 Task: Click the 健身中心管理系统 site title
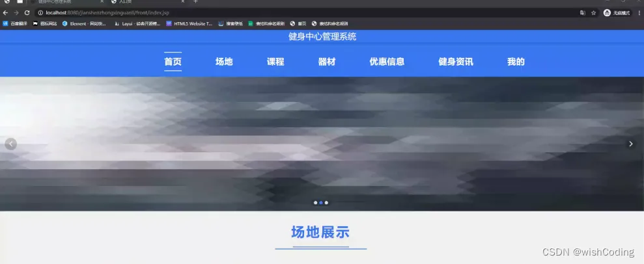tap(322, 37)
